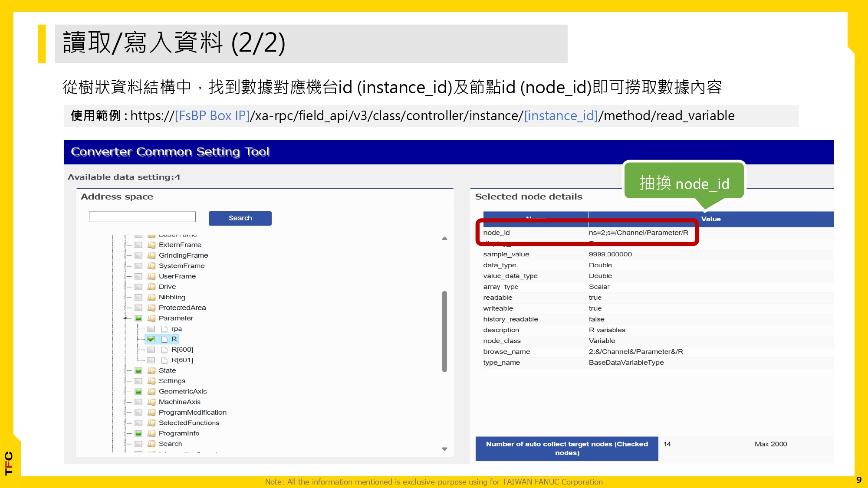Expand the ProgramInfo tree node
868x488 pixels.
tap(125, 433)
